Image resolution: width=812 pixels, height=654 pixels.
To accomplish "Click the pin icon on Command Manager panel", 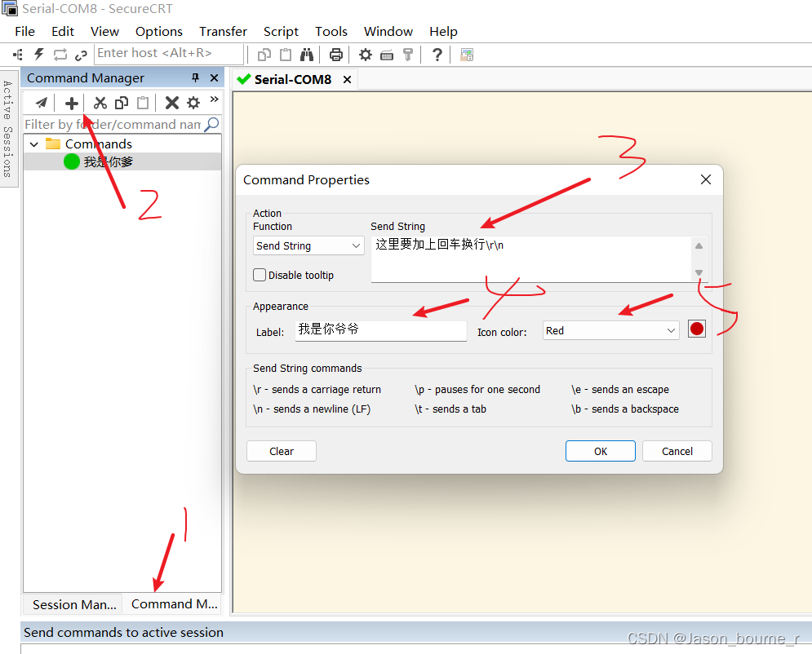I will [x=195, y=77].
